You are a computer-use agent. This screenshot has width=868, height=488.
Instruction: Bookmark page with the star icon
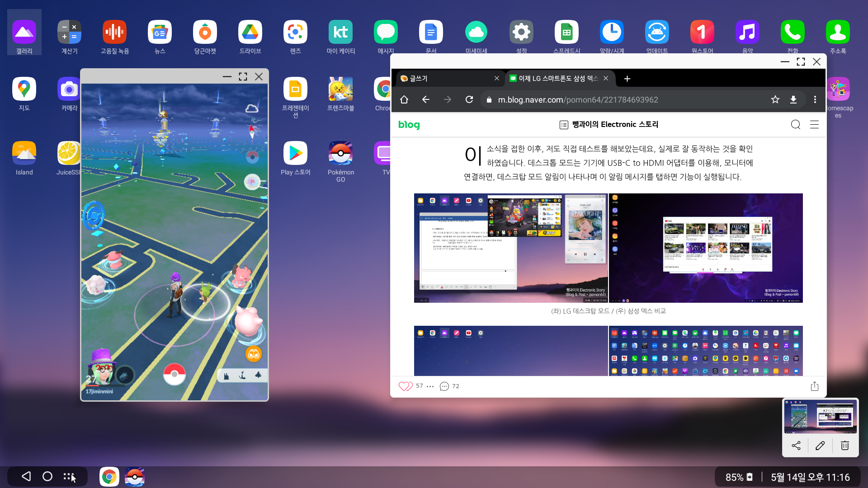[x=775, y=99]
